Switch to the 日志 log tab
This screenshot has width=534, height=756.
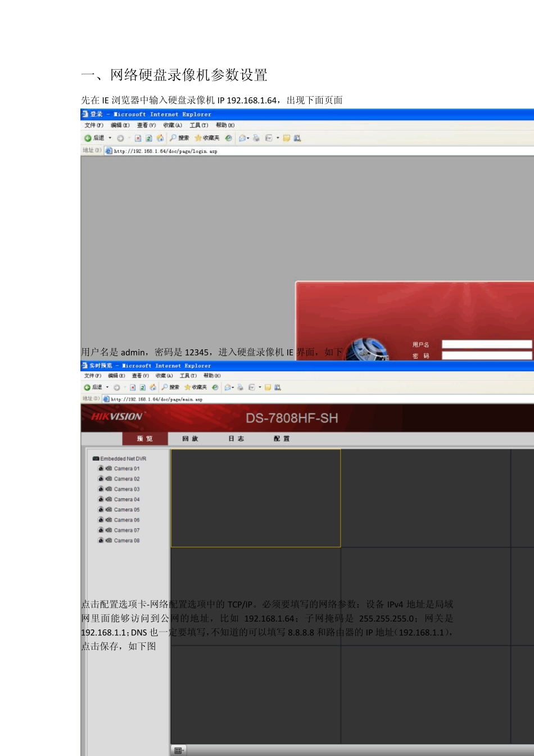[236, 439]
